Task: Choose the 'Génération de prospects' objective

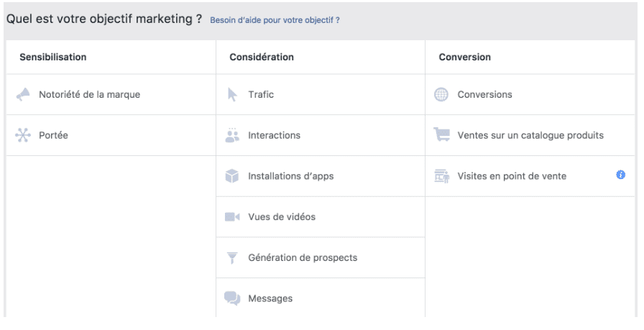Action: click(x=303, y=258)
